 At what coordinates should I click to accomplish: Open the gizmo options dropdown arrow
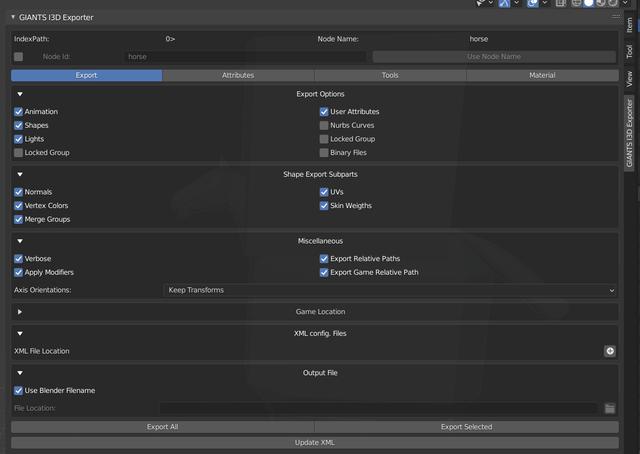[516, 3]
